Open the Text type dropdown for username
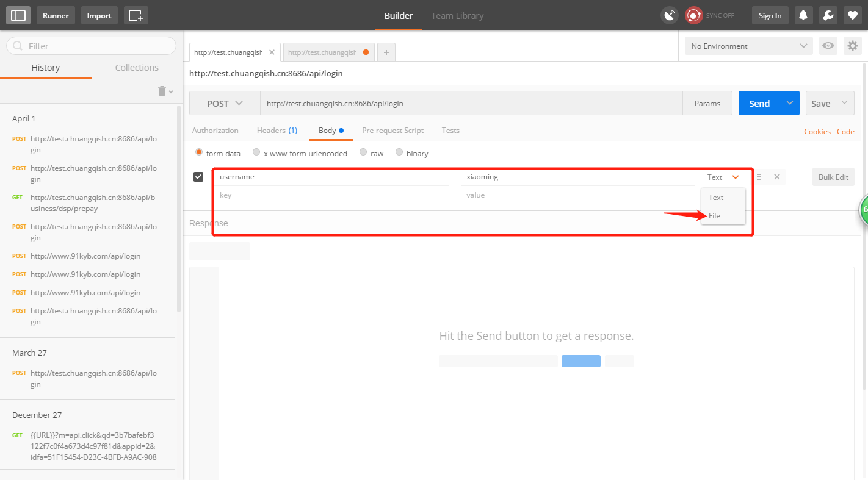Viewport: 868px width, 480px height. (723, 177)
